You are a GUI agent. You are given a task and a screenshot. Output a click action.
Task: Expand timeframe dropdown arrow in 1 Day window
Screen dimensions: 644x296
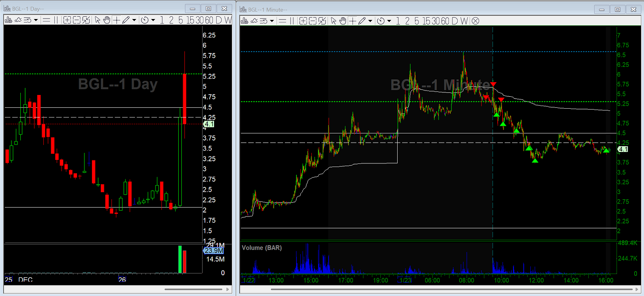153,20
